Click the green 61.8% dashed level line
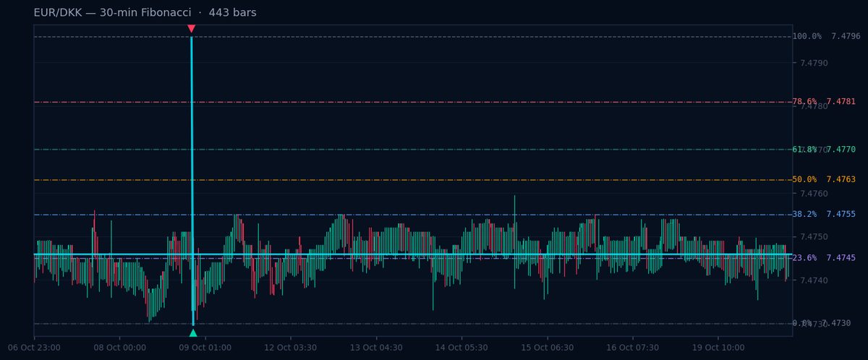Image resolution: width=868 pixels, height=360 pixels. click(x=413, y=150)
